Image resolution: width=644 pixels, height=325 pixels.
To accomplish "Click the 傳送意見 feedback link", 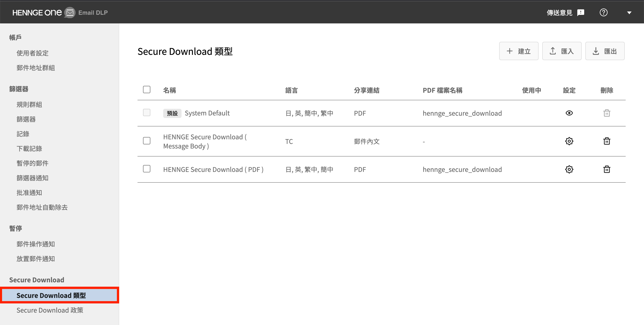I will coord(559,13).
